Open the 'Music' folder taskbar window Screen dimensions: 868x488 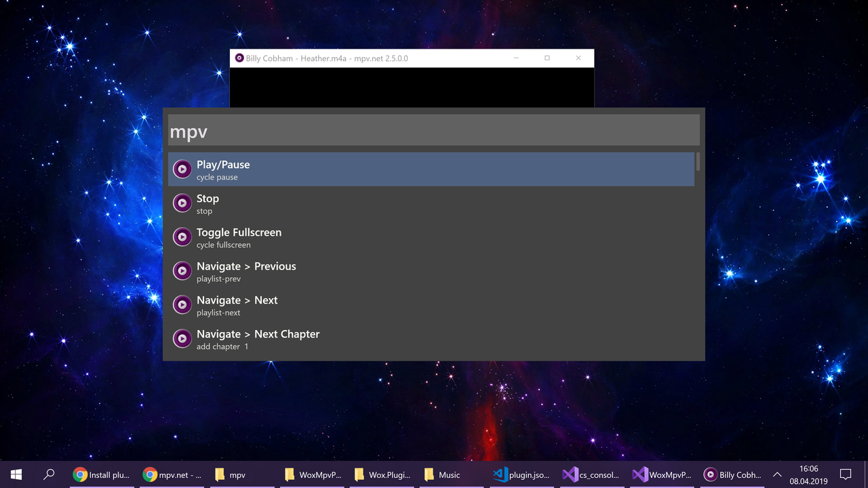click(x=450, y=474)
